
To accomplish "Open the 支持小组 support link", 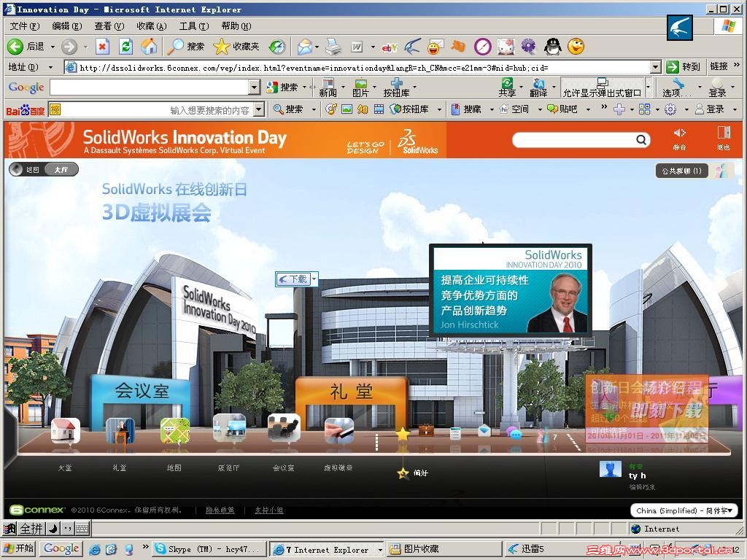I will click(268, 510).
